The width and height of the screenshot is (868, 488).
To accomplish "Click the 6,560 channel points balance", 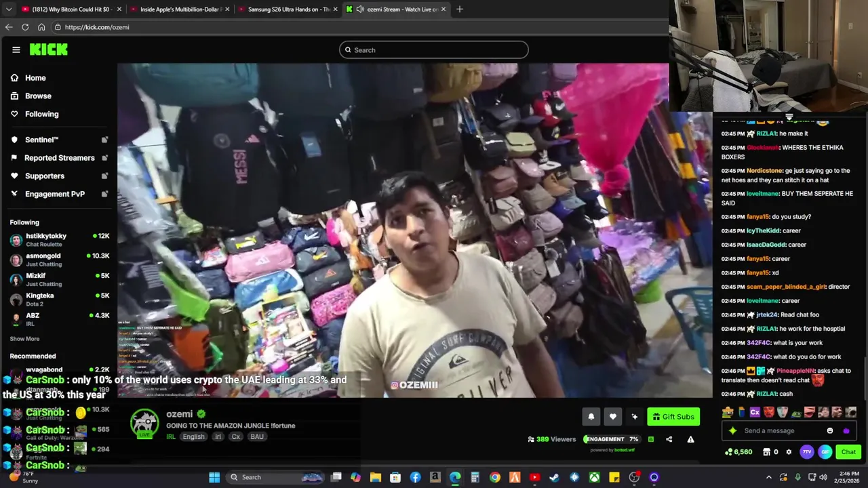I will coord(738,452).
